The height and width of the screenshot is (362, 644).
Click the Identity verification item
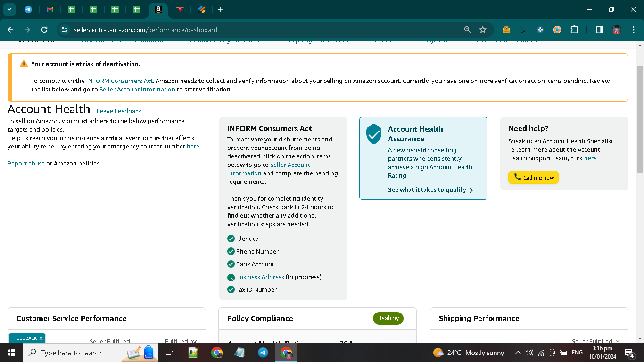point(243,239)
